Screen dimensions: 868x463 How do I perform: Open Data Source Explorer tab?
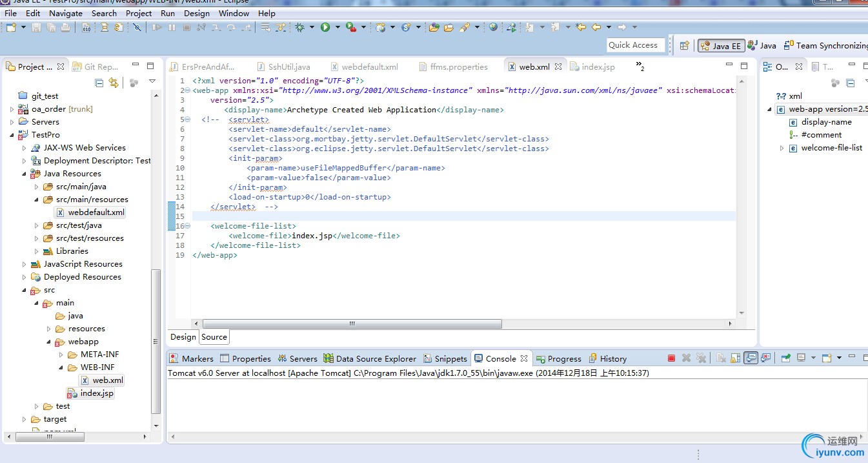(x=370, y=358)
